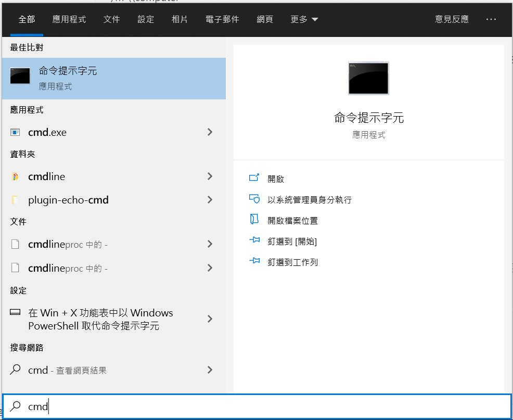Viewport: 513px width, 420px height.
Task: Open the second cmdlineproc document result
Action: [114, 268]
